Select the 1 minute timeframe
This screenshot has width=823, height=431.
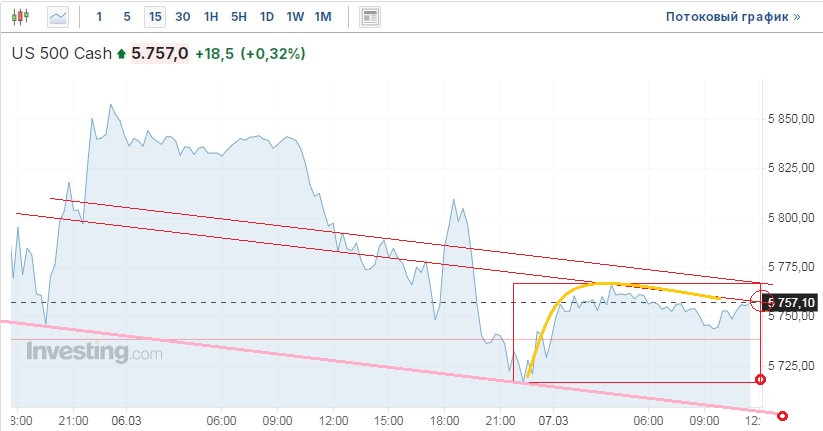click(99, 17)
